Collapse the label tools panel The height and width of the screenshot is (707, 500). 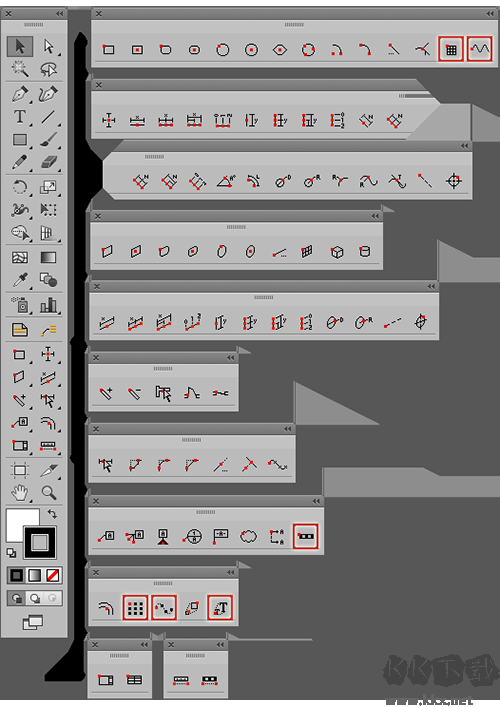[316, 501]
